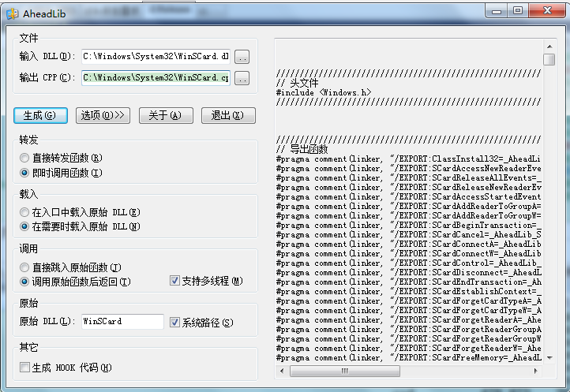This screenshot has width=570, height=392.
Task: Click the 输入 DLL path field
Action: 156,56
